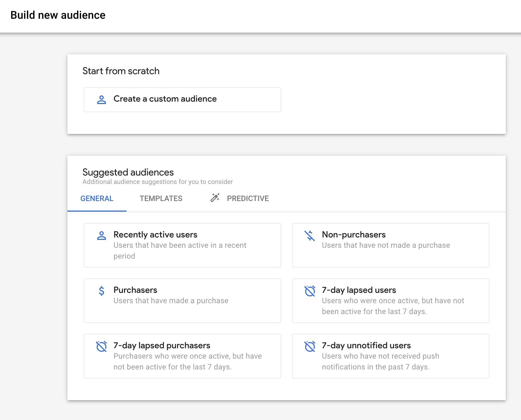Click the alarm-off icon on 7-day lapsed users
Screen dimensions: 521x420
[x=310, y=291]
